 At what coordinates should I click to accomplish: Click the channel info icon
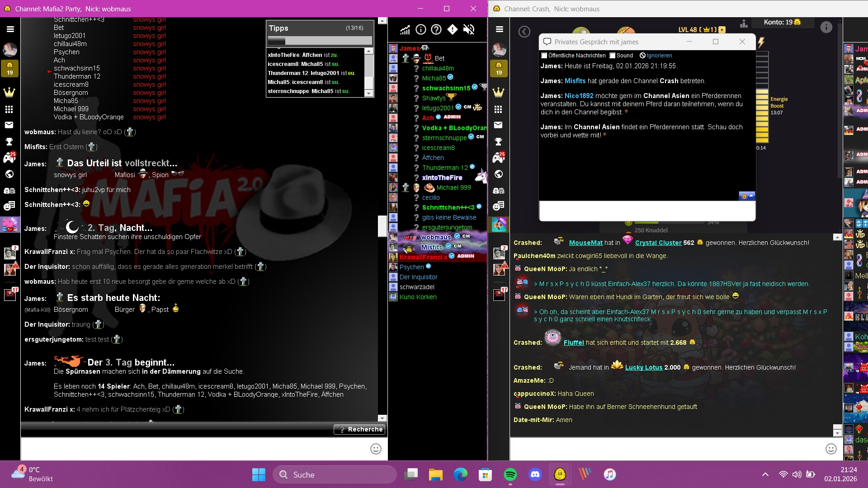(420, 30)
